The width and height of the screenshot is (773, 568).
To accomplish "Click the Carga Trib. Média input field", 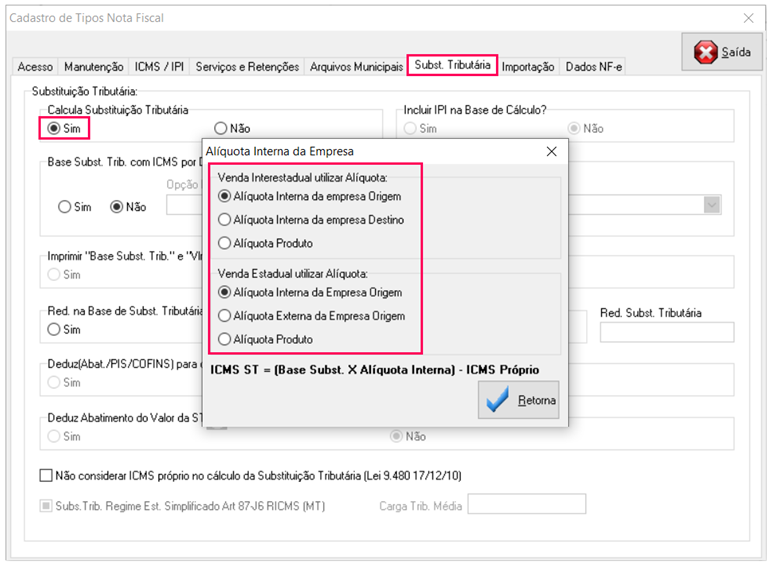I will pos(520,506).
